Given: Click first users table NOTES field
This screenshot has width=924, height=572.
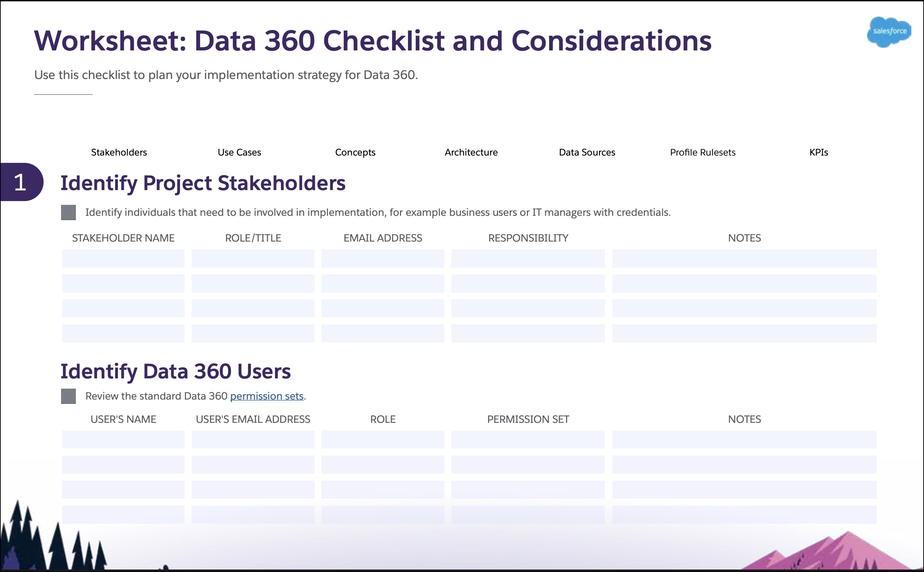Looking at the screenshot, I should point(744,440).
